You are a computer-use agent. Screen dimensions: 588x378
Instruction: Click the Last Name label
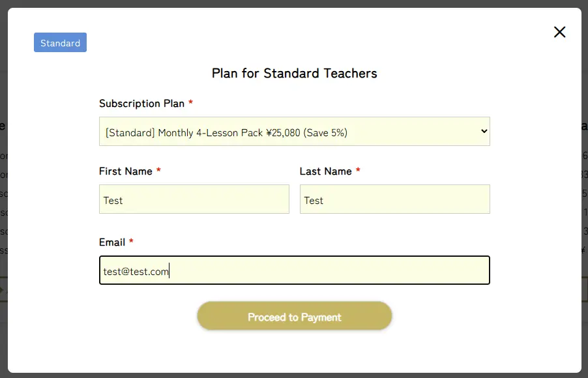click(x=325, y=171)
